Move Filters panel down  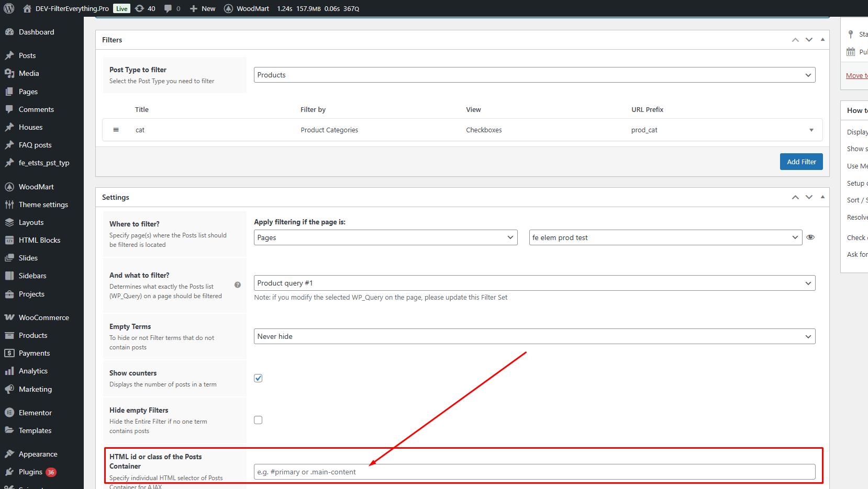(809, 40)
